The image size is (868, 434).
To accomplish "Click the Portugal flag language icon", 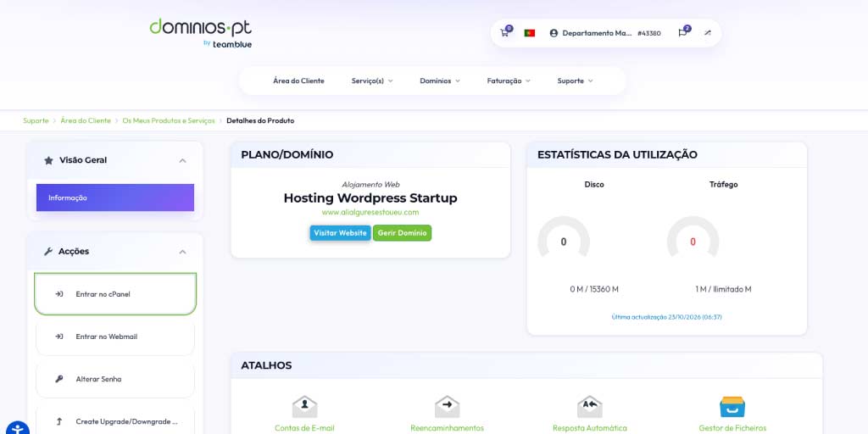I will click(x=529, y=33).
